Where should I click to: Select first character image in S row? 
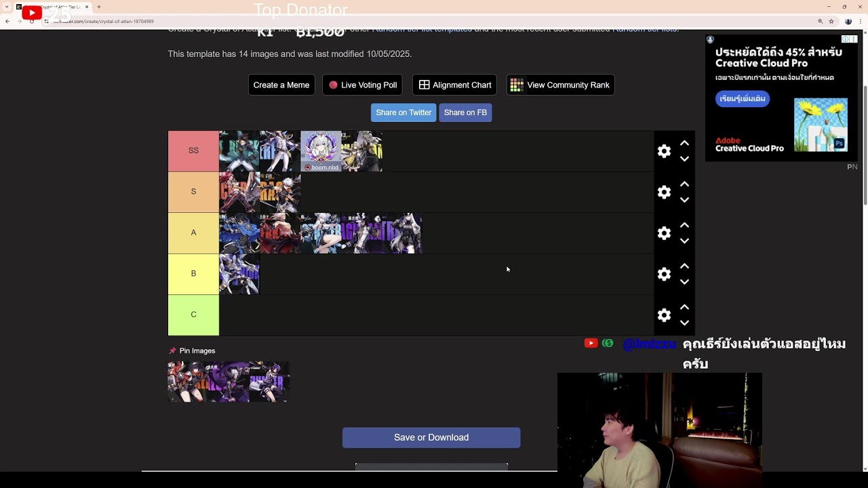pos(239,192)
